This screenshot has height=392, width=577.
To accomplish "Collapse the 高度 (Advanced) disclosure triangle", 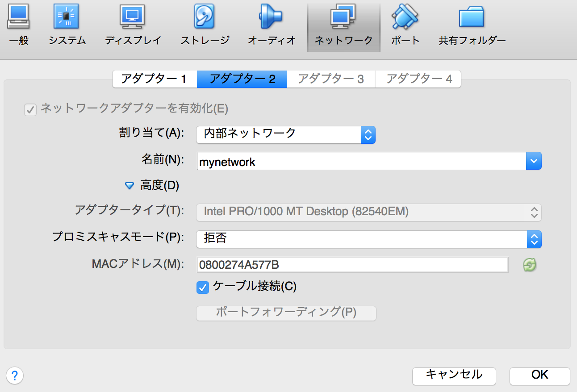I will point(130,186).
